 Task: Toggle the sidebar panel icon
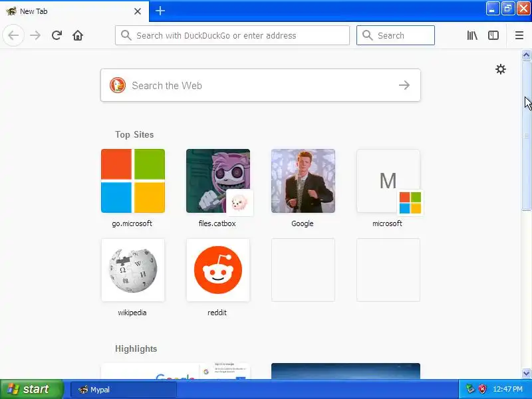pos(493,35)
